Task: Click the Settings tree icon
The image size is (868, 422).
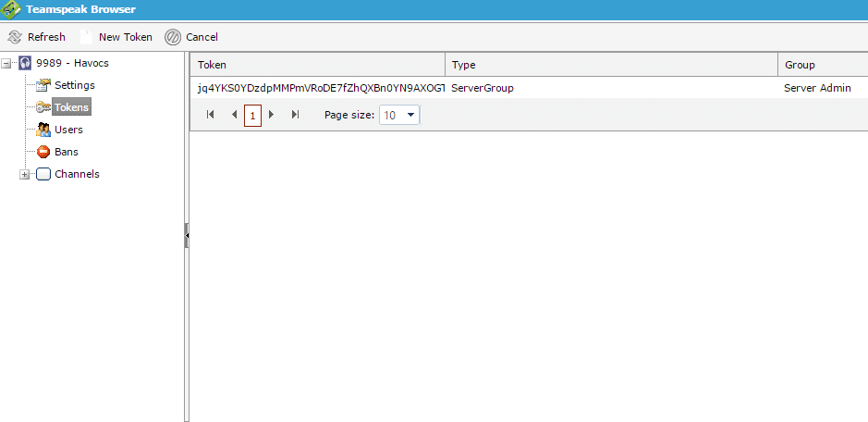Action: point(43,85)
